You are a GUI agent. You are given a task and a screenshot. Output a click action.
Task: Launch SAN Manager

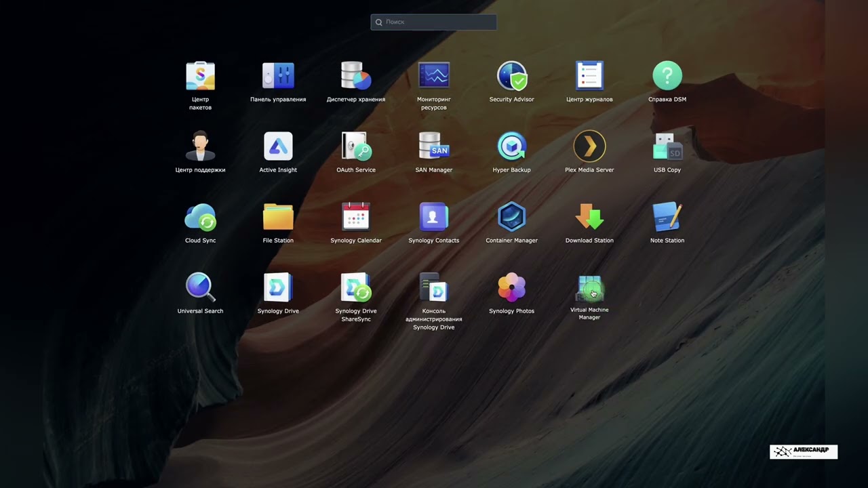coord(434,146)
